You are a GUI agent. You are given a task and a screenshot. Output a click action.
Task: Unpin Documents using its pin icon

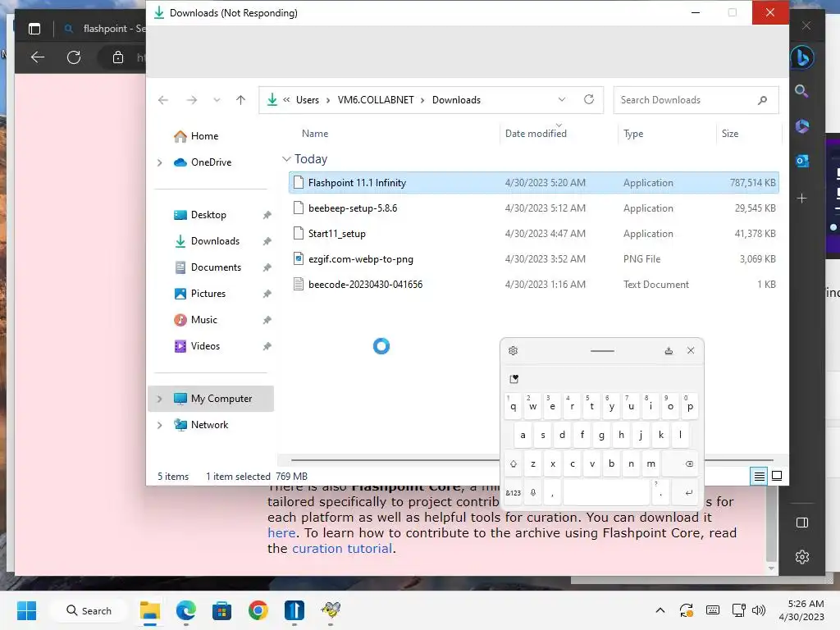coord(267,268)
